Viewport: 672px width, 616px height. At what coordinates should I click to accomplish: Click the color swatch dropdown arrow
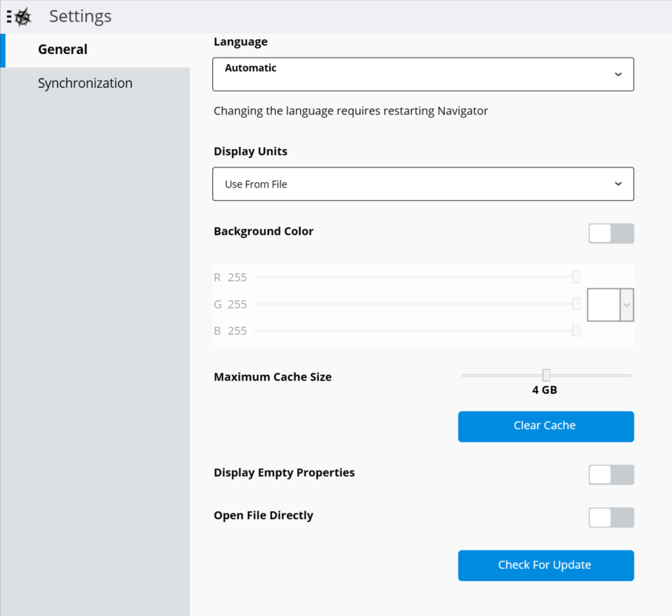pyautogui.click(x=626, y=304)
